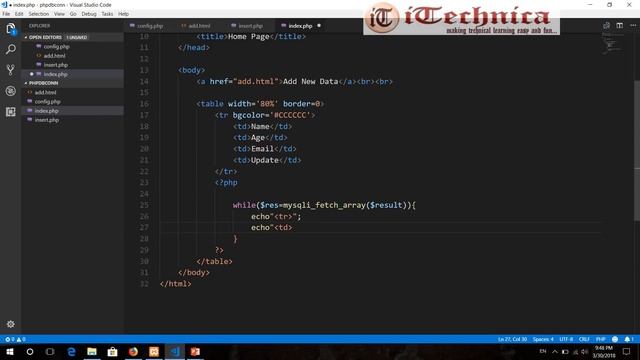
Task: Click unsaved dot on index.php tab
Action: [x=319, y=26]
